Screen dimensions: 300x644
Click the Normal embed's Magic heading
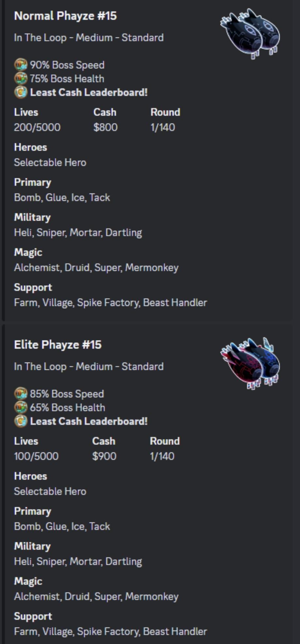28,252
